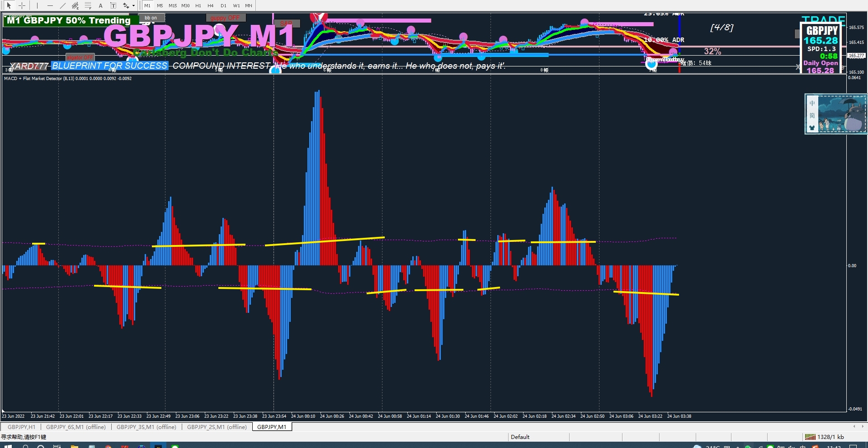This screenshot has width=868, height=448.
Task: Open the Windows Start menu
Action: pos(8,446)
